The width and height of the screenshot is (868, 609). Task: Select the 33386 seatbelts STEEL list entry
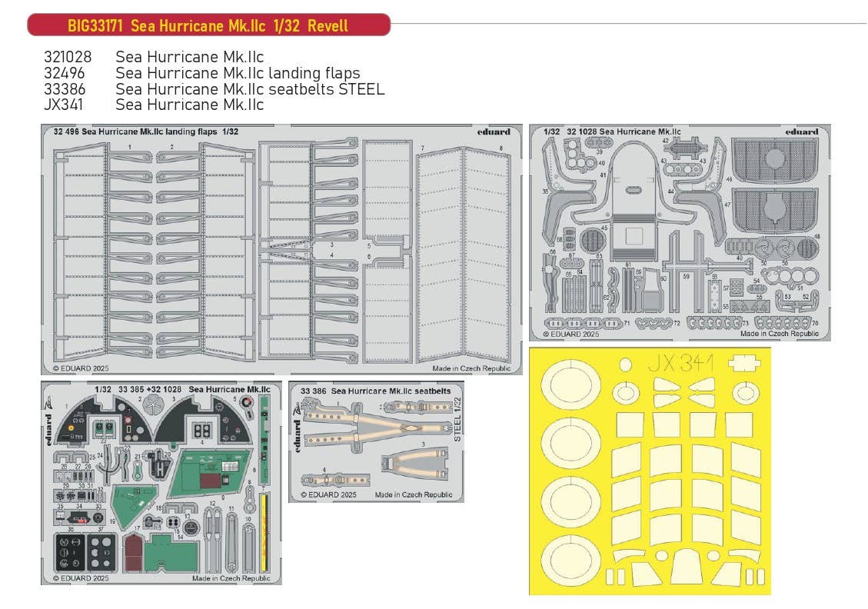pyautogui.click(x=215, y=89)
